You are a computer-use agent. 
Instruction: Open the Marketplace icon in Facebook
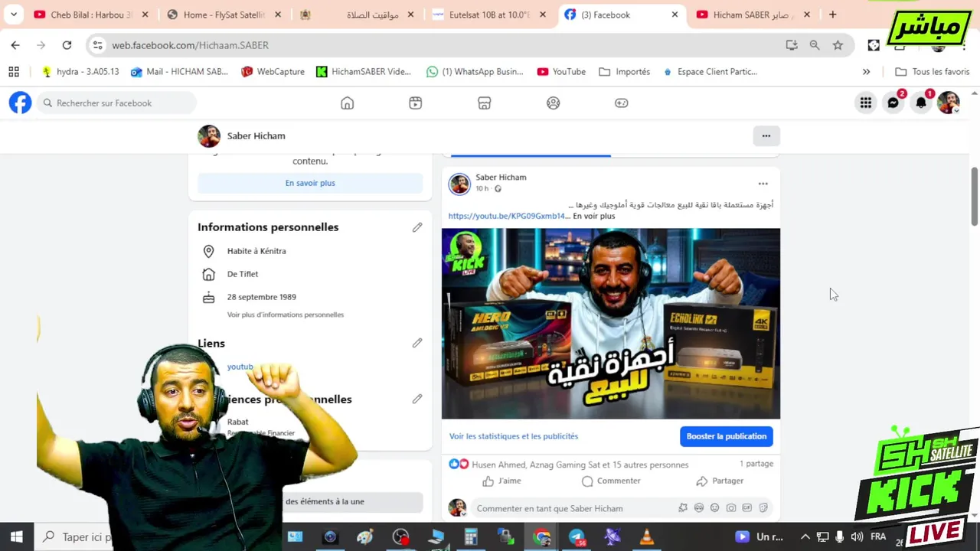(x=485, y=103)
